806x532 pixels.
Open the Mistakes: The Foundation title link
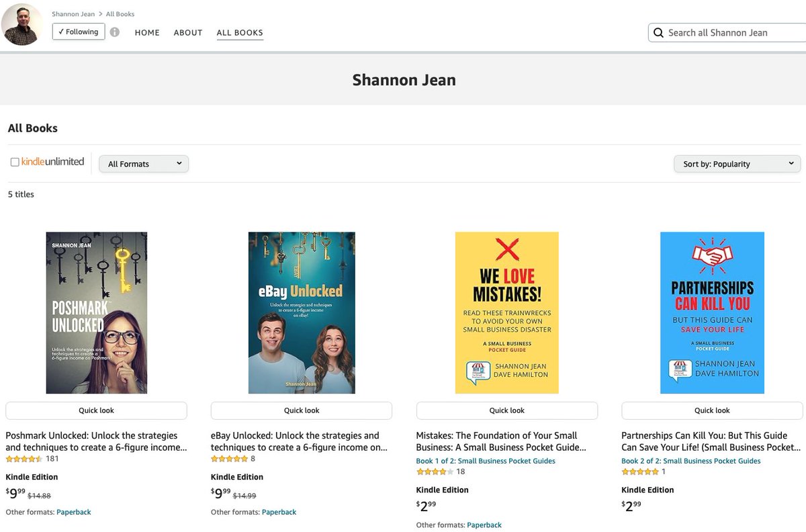(x=501, y=441)
